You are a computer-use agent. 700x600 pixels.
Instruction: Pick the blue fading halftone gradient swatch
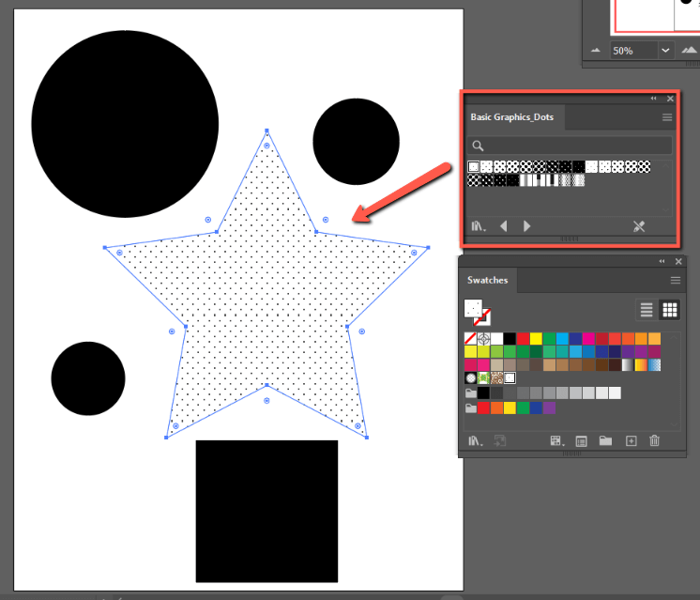click(x=654, y=365)
